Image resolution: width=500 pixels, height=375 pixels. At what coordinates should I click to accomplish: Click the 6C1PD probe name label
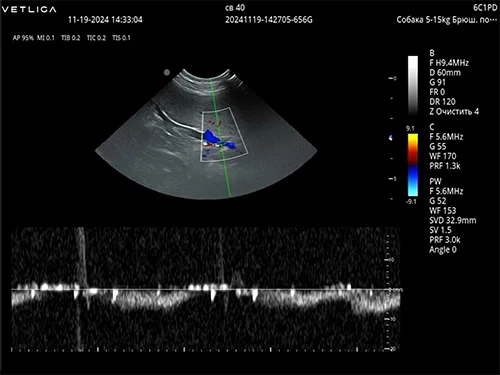point(485,8)
